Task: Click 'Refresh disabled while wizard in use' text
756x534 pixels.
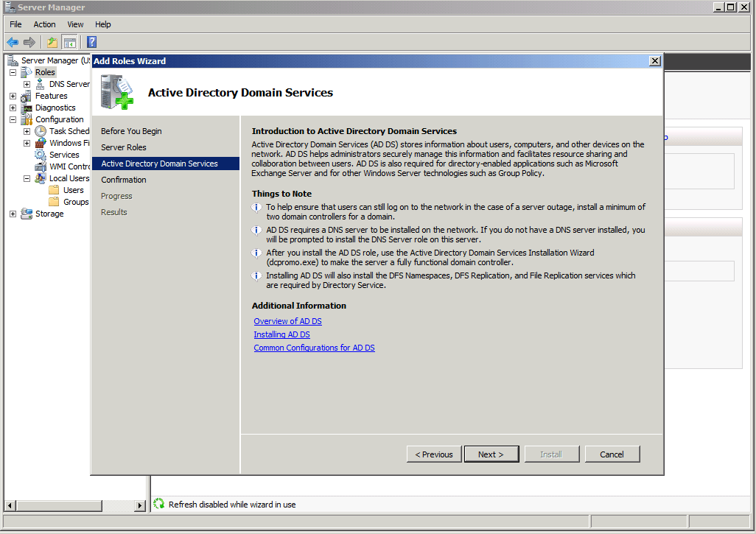Action: [232, 504]
